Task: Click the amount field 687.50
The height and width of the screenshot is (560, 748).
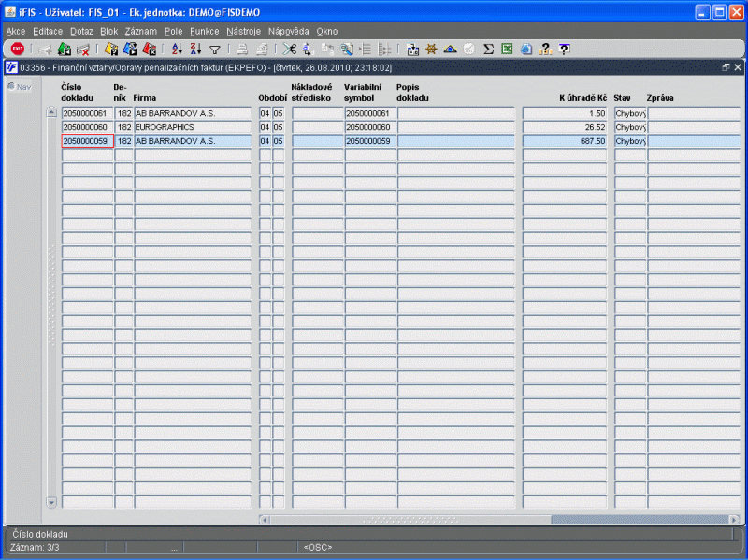Action: (x=565, y=141)
